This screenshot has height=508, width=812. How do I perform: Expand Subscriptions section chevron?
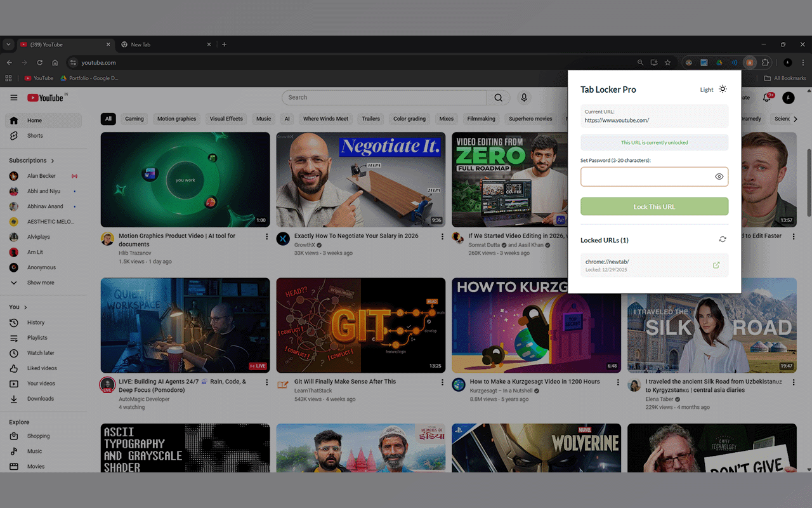click(53, 161)
